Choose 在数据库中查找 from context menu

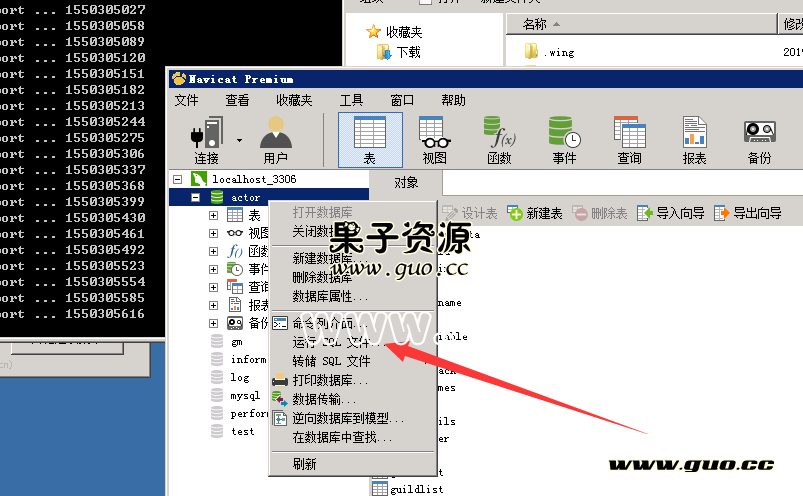tap(352, 438)
